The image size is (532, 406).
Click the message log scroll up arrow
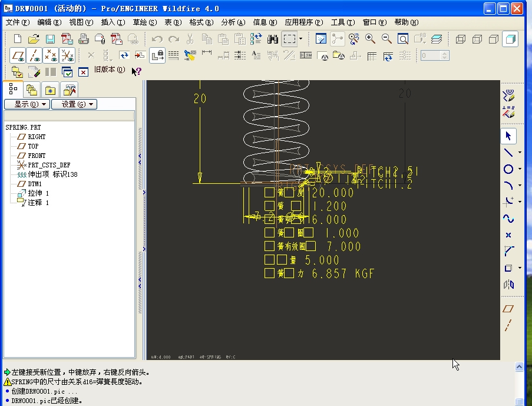point(519,367)
